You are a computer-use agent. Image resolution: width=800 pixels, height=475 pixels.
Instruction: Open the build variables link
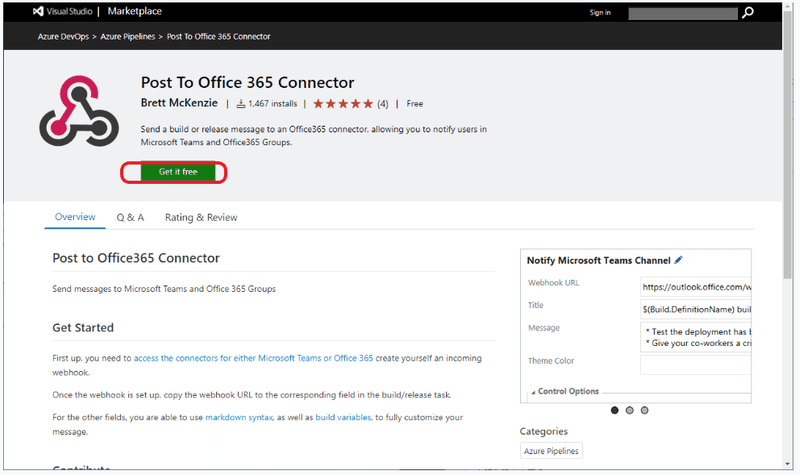343,417
